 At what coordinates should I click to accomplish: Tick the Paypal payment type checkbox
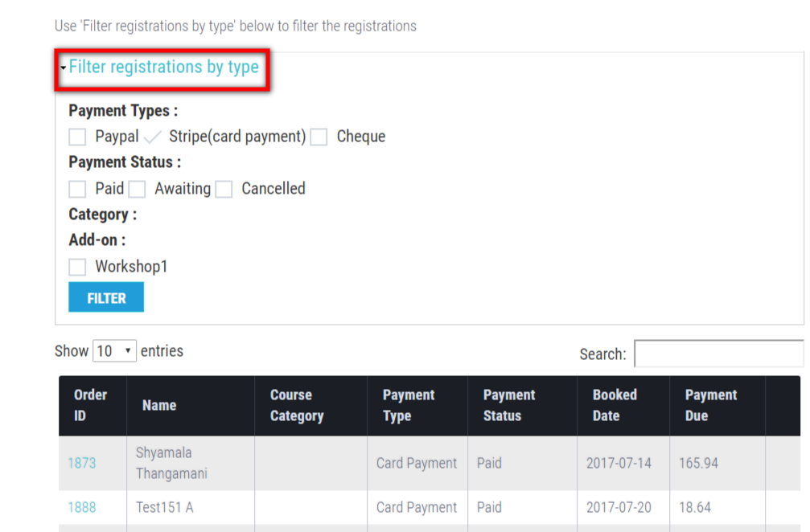point(77,137)
